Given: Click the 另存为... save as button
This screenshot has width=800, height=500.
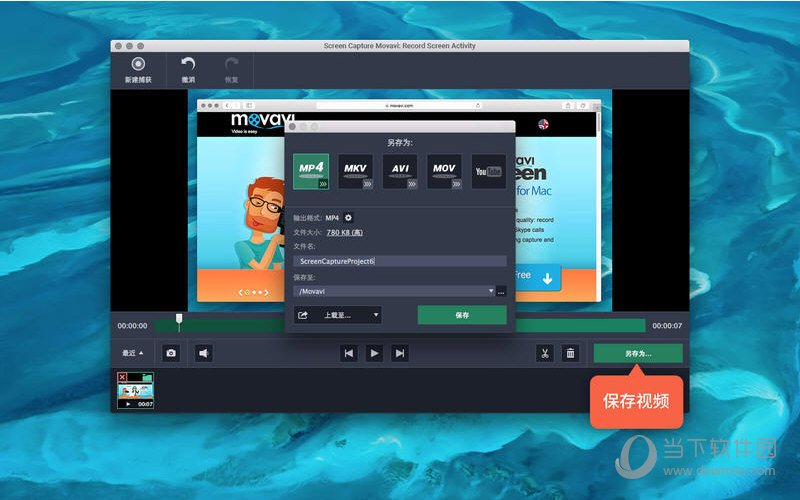Looking at the screenshot, I should point(638,353).
